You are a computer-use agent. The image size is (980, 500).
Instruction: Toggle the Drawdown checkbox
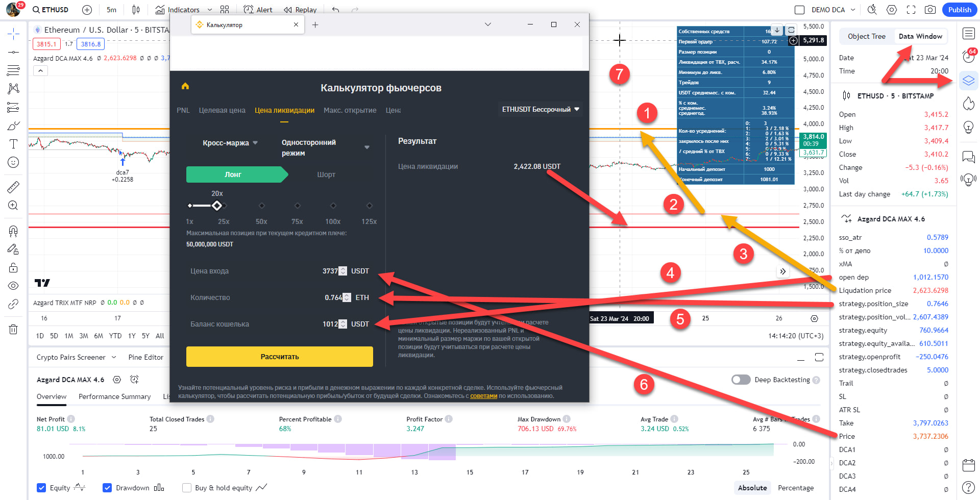click(x=107, y=488)
